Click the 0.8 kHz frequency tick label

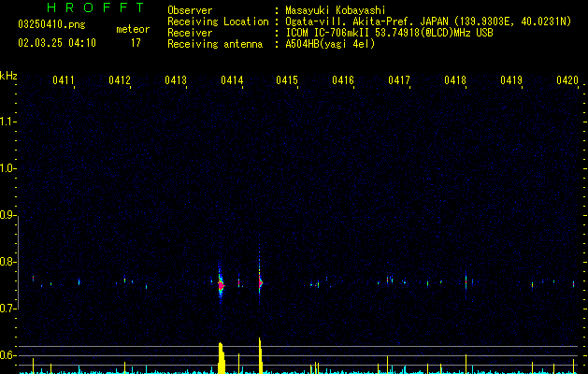point(7,262)
